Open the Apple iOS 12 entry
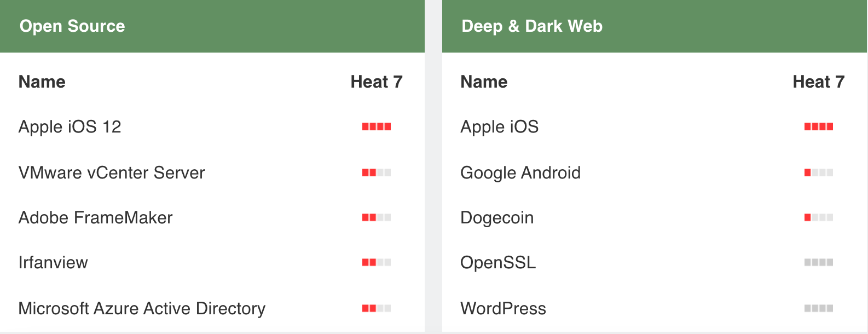This screenshot has height=334, width=868. point(71,126)
